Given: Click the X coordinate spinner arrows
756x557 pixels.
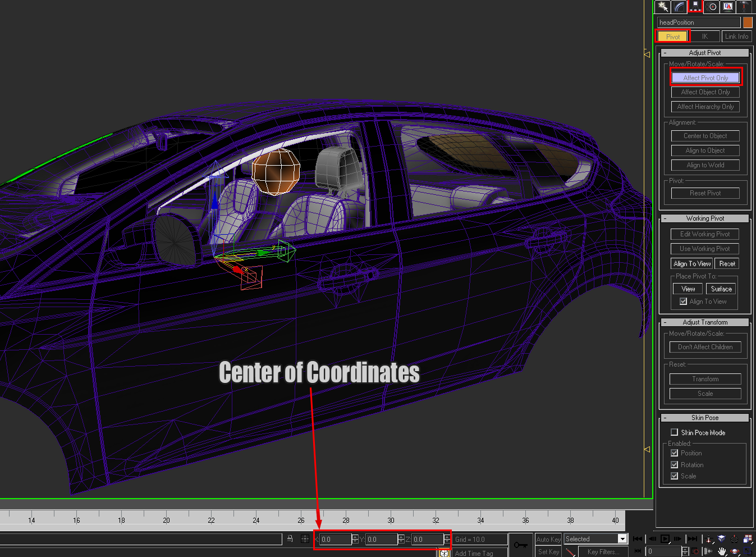Looking at the screenshot, I should [x=355, y=539].
